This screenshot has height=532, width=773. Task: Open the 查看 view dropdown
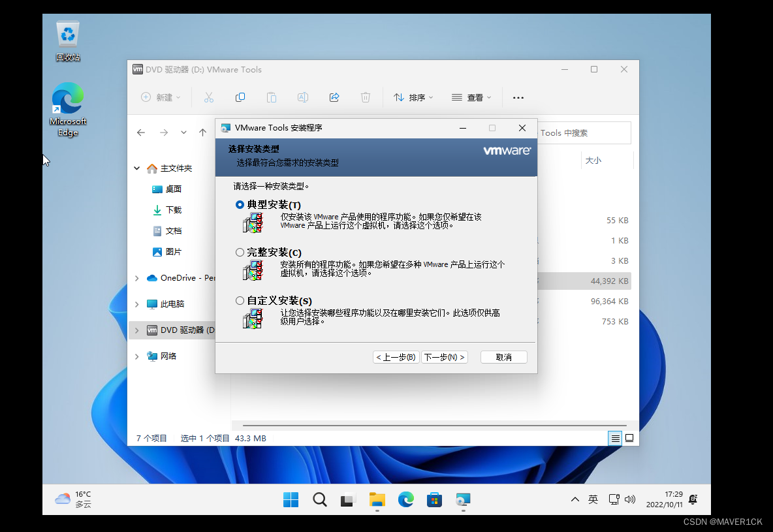[x=471, y=98]
